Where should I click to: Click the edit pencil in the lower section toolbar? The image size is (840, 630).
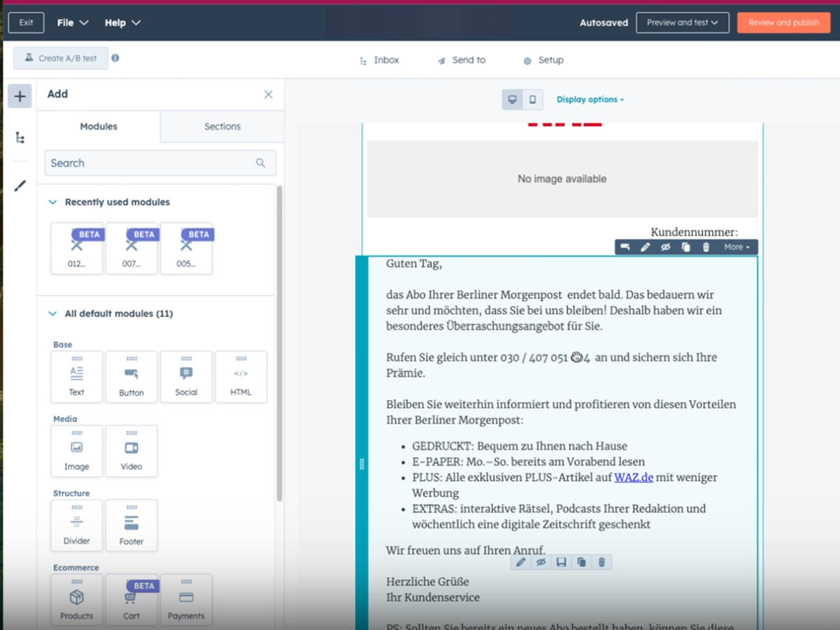521,562
